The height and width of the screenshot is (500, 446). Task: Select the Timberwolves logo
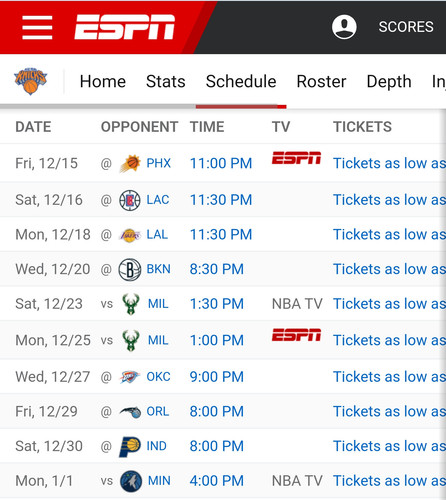point(131,481)
